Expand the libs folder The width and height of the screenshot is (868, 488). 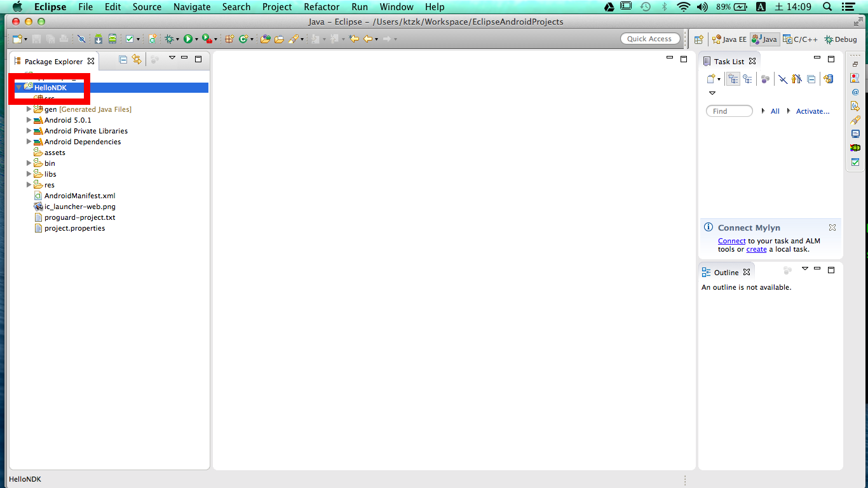(29, 174)
